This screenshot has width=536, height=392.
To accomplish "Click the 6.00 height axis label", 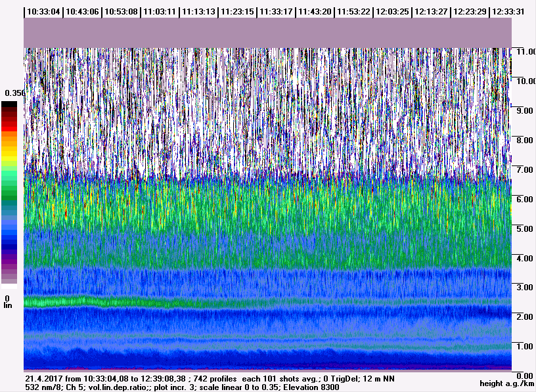I will [x=525, y=199].
